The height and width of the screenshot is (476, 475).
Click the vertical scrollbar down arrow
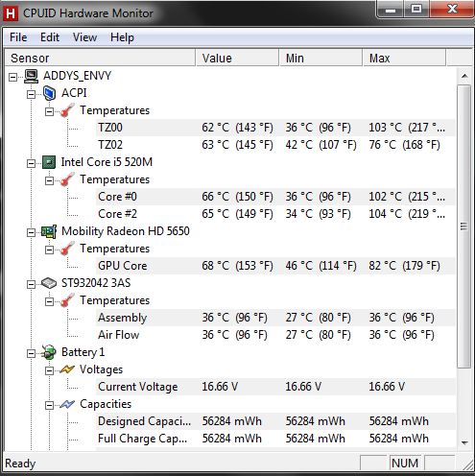464,442
